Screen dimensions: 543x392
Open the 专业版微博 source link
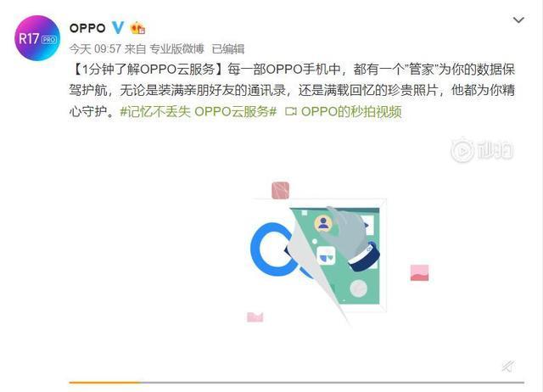176,49
